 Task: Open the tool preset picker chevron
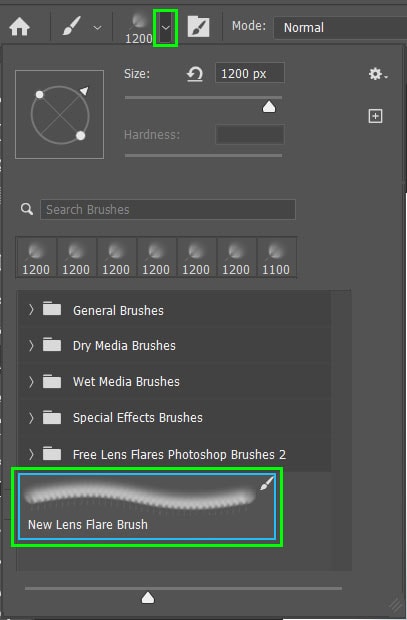(97, 28)
